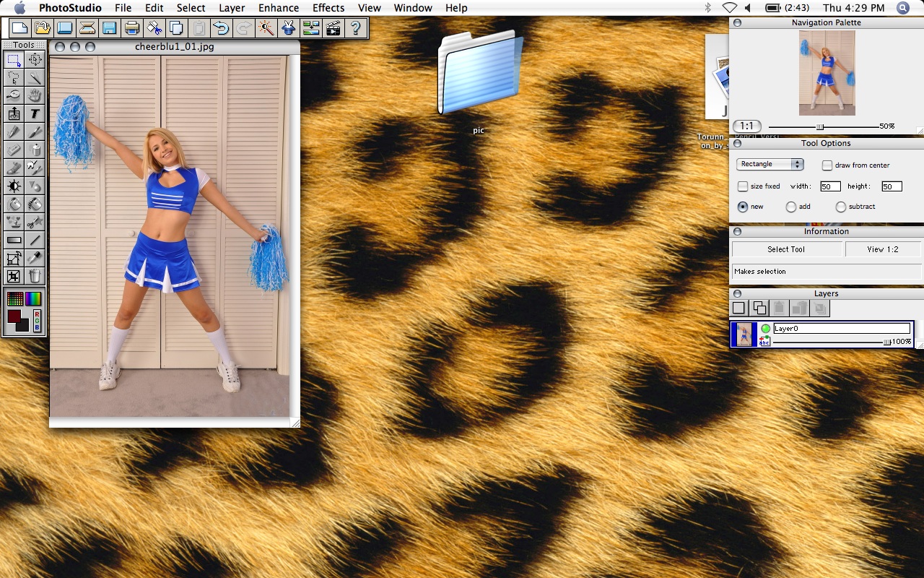Choose the Paintbrush tool
The image size is (924, 578).
pos(35,131)
